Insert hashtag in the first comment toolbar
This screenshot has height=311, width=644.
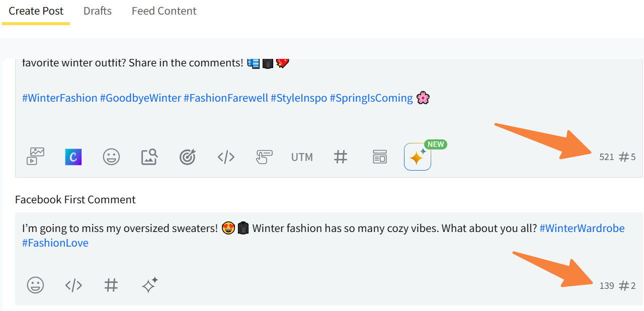pyautogui.click(x=111, y=286)
